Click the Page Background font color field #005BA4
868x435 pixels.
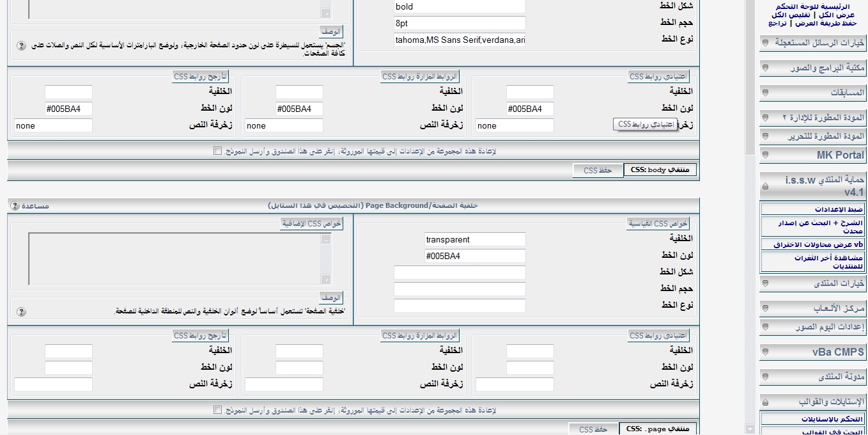(474, 257)
